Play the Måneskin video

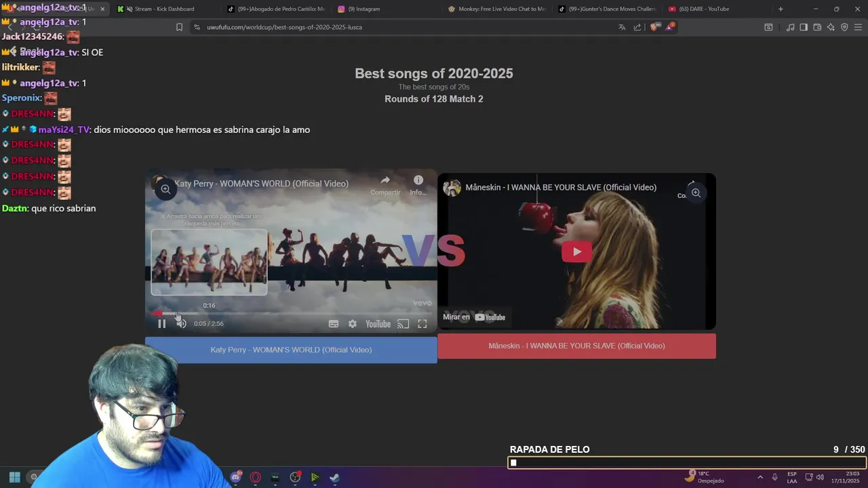576,251
